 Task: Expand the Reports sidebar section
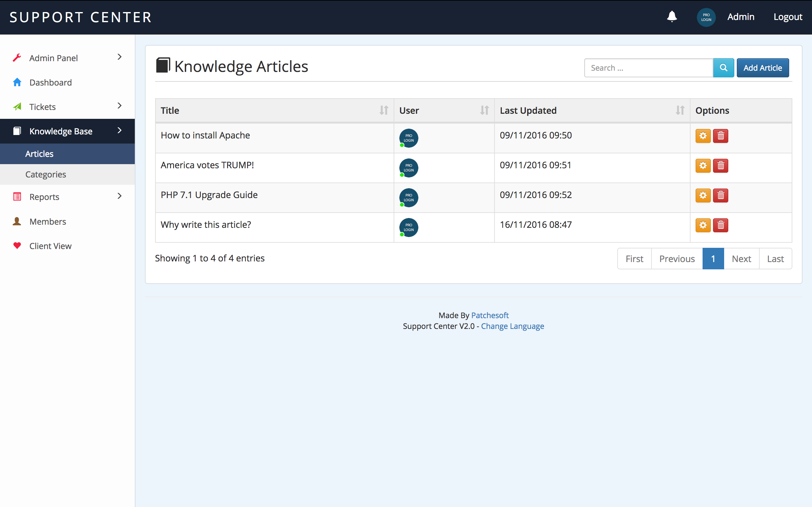point(67,197)
